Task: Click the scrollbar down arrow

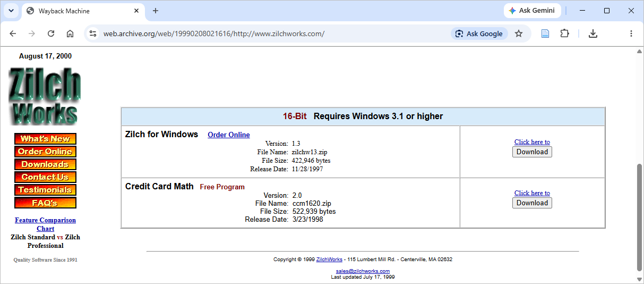Action: pos(640,279)
